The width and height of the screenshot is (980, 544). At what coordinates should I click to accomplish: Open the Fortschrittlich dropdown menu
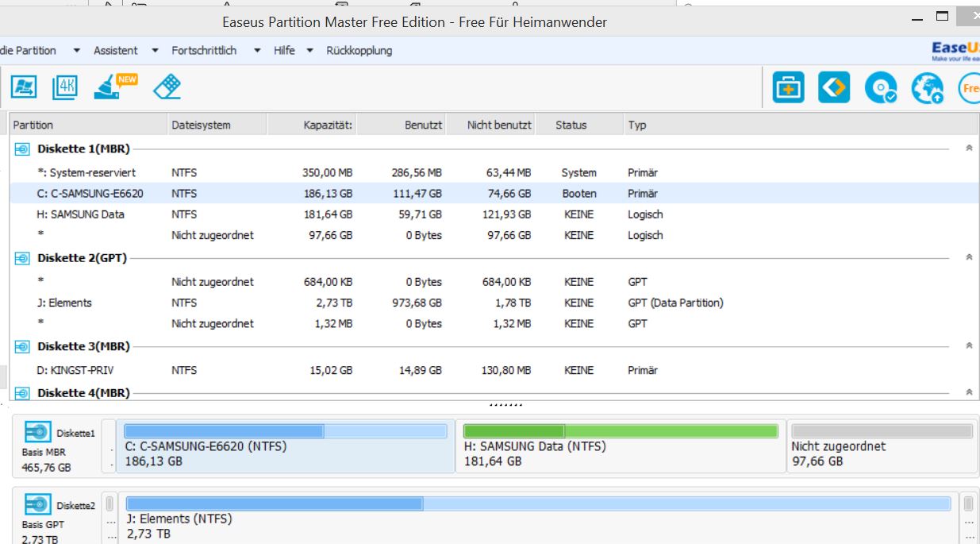click(216, 50)
